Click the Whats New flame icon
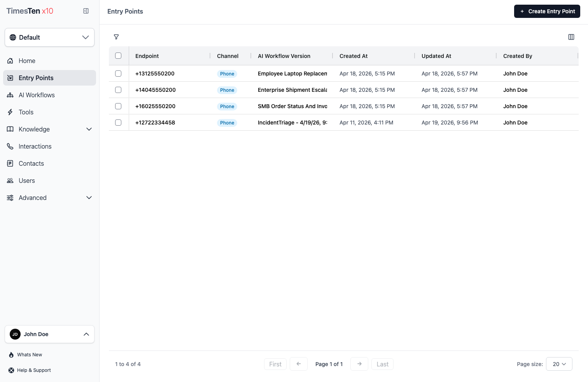Viewport: 588px width, 382px height. [x=11, y=355]
